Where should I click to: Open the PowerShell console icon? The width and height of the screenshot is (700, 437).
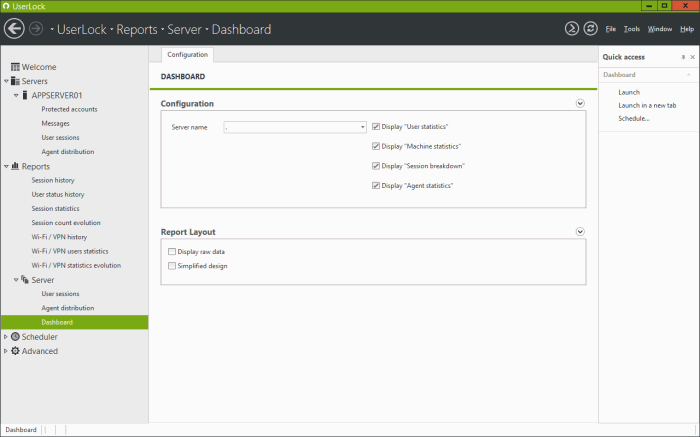(571, 29)
